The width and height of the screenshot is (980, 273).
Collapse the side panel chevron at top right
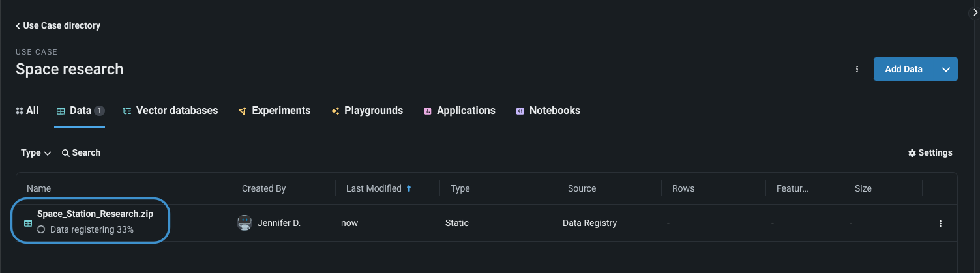(x=974, y=12)
